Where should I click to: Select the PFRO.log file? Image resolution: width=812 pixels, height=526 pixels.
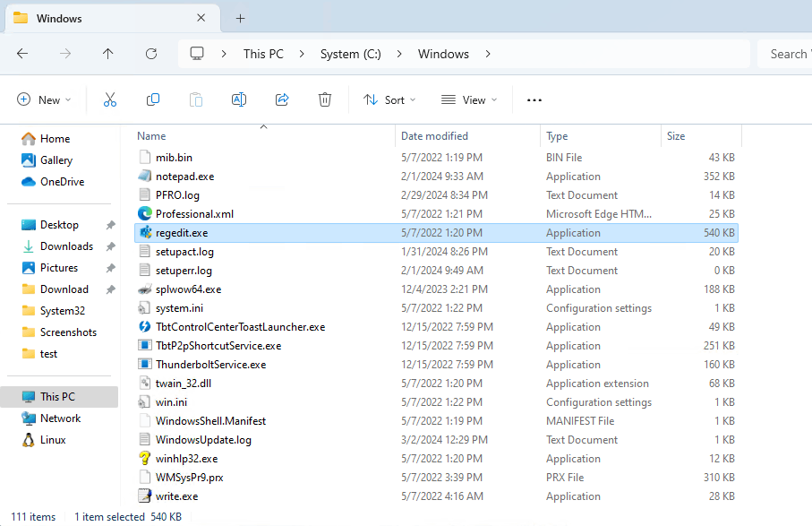click(x=436, y=194)
